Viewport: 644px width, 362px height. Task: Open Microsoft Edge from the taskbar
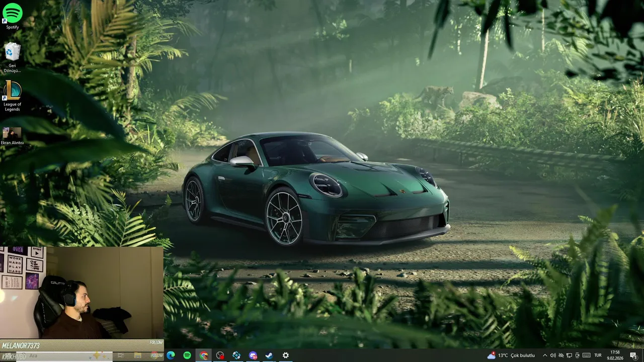point(171,355)
